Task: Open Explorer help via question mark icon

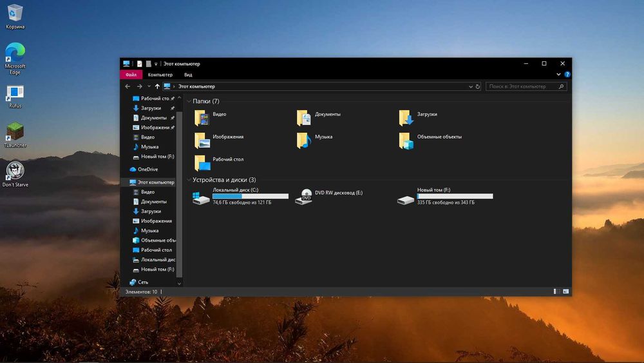Action: click(567, 74)
